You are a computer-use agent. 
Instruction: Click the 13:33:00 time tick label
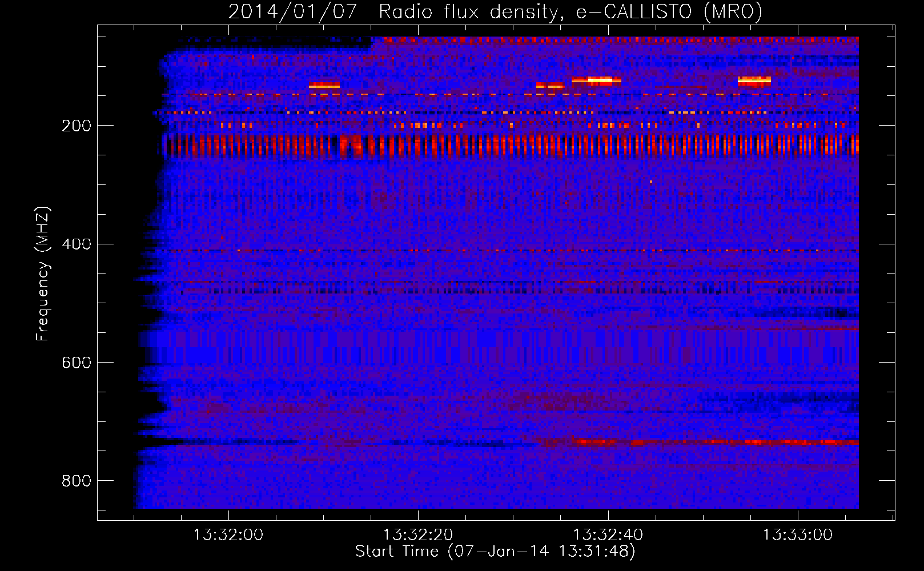tap(798, 535)
